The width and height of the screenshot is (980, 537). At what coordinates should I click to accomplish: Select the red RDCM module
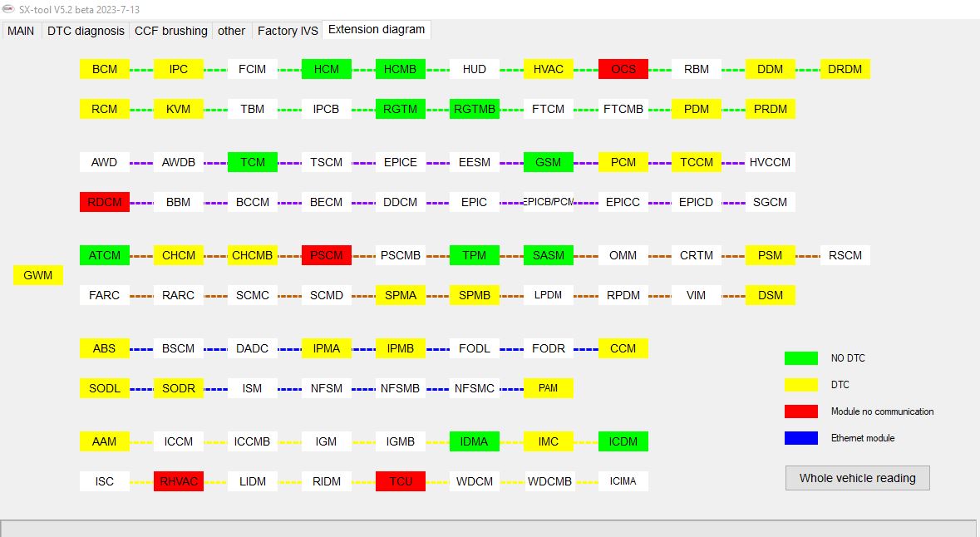click(x=105, y=202)
